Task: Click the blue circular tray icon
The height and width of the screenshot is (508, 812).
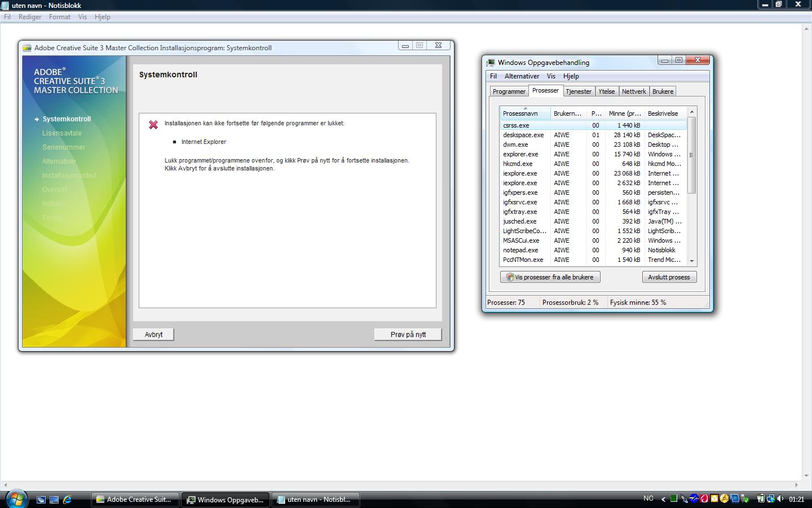Action: (x=694, y=498)
